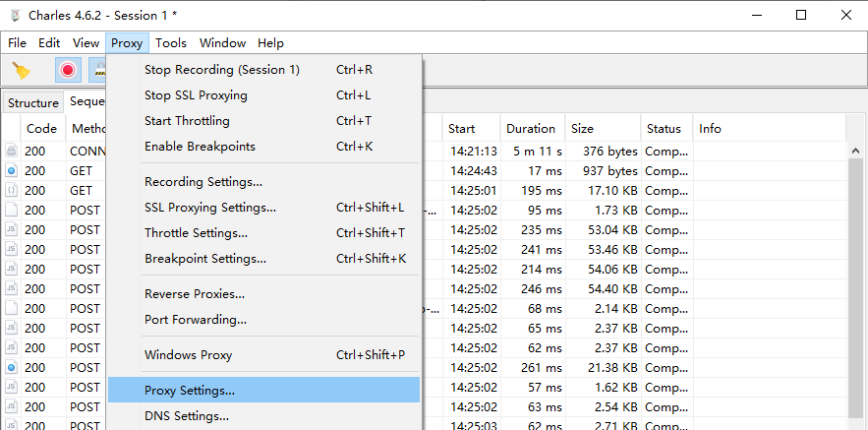Click the JS file icon on the 65 ms row
868x430 pixels.
11,328
